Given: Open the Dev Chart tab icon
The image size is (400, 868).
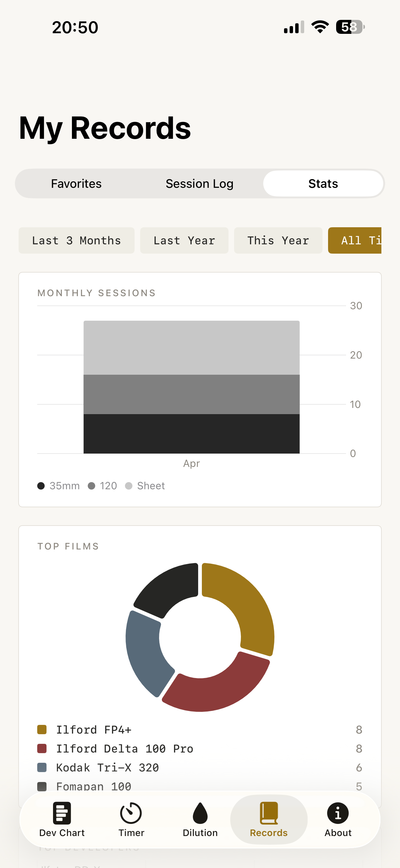Looking at the screenshot, I should point(62,813).
